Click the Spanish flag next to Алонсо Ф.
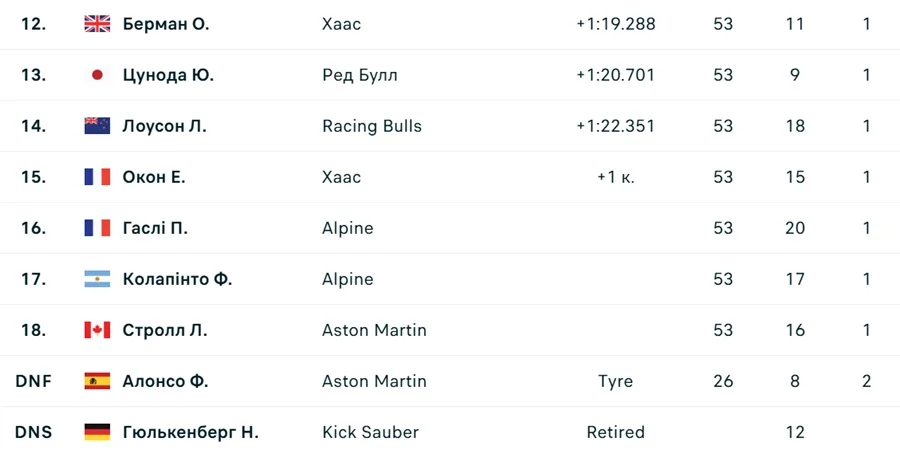This screenshot has height=457, width=900. coord(97,381)
